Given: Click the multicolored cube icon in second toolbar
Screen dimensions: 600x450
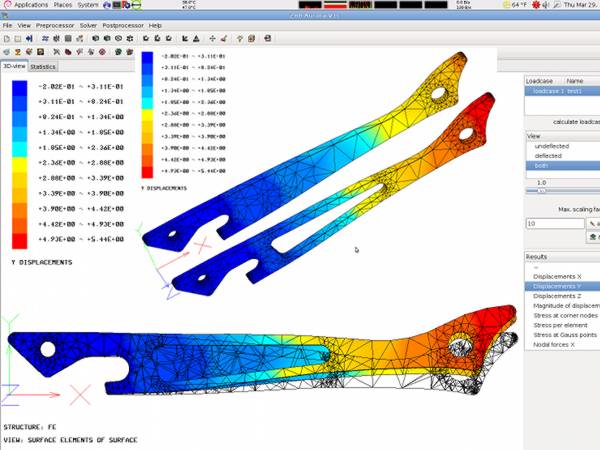Looking at the screenshot, I should click(29, 52).
